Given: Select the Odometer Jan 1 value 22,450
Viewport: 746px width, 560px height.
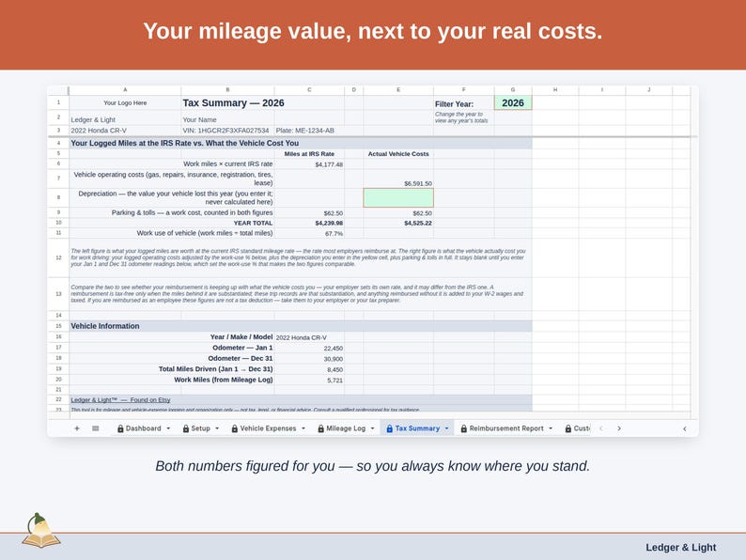Looking at the screenshot, I should (x=309, y=348).
